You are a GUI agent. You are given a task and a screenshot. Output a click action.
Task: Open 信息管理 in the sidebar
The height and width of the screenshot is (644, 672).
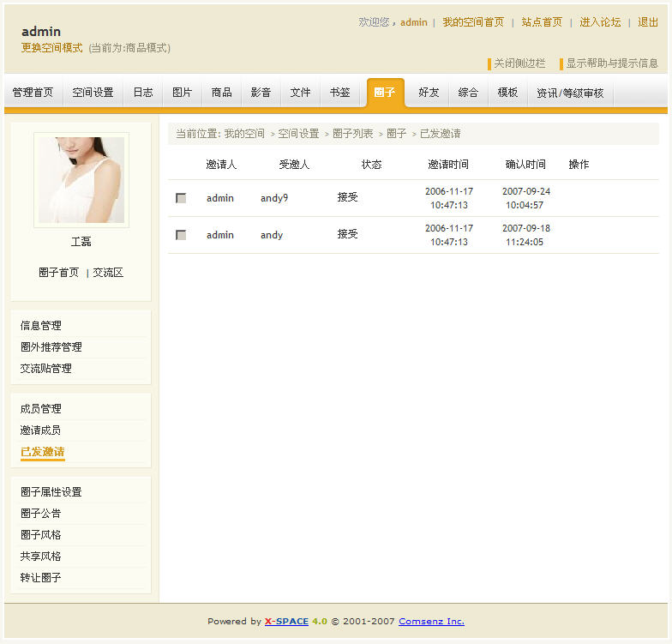pyautogui.click(x=41, y=326)
